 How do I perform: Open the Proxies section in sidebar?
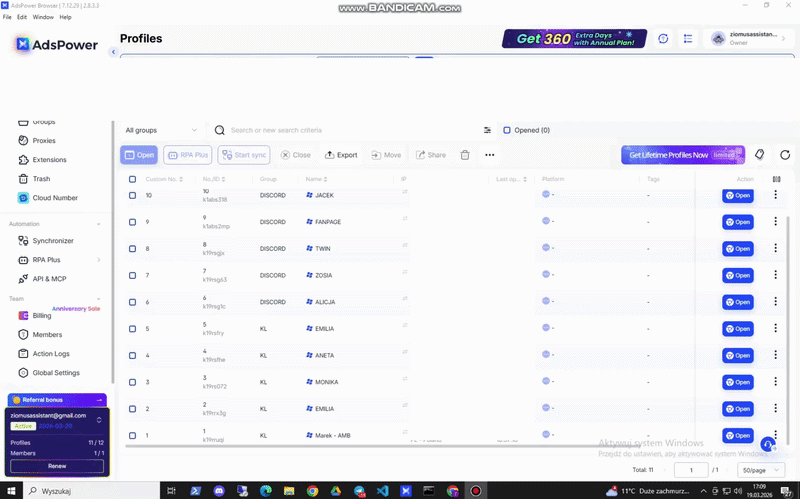[43, 141]
